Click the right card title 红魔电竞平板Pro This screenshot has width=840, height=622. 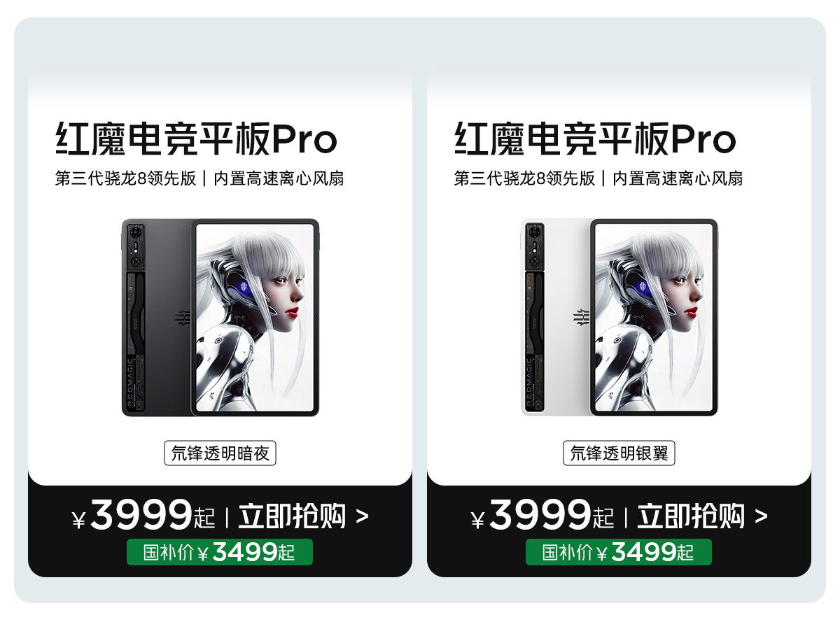[x=595, y=139]
